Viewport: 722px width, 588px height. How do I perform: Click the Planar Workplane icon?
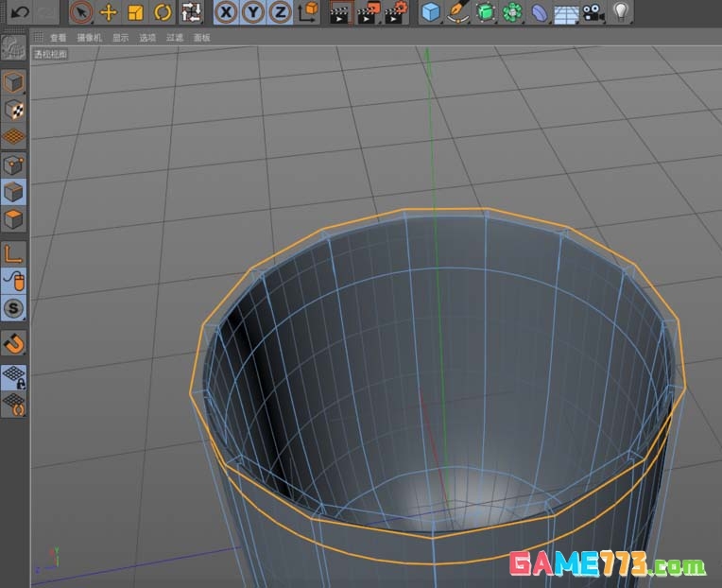13,405
